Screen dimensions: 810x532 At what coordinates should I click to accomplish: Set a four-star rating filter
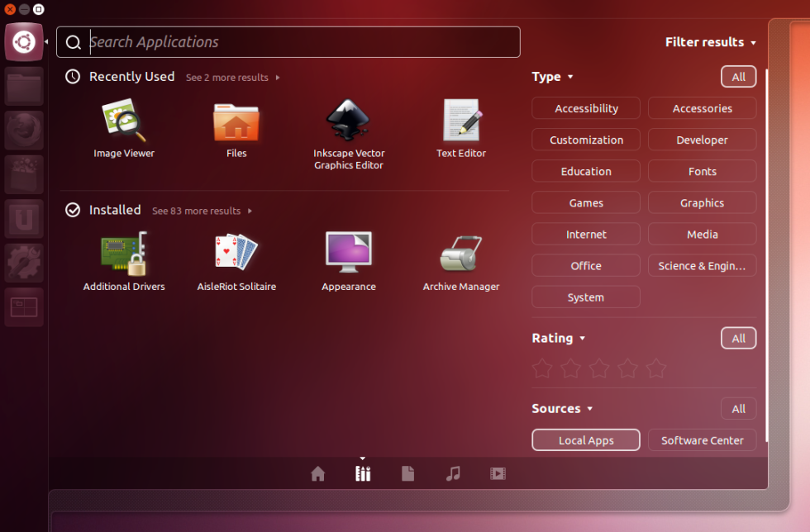pyautogui.click(x=627, y=369)
